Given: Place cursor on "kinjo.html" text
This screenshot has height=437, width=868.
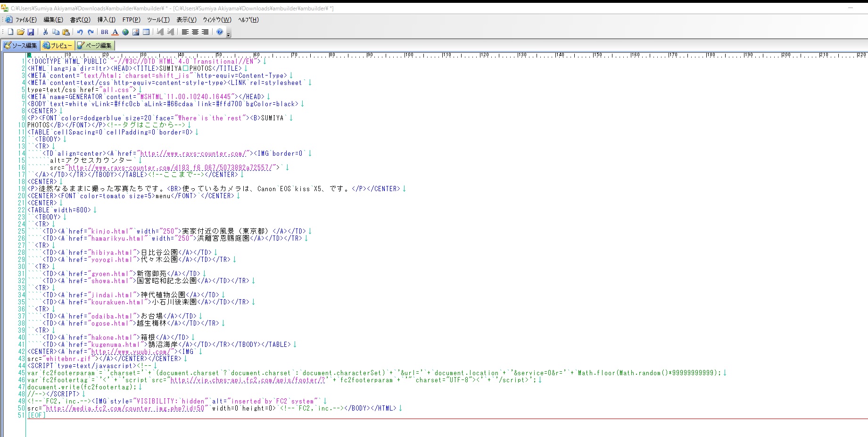Looking at the screenshot, I should click(110, 231).
